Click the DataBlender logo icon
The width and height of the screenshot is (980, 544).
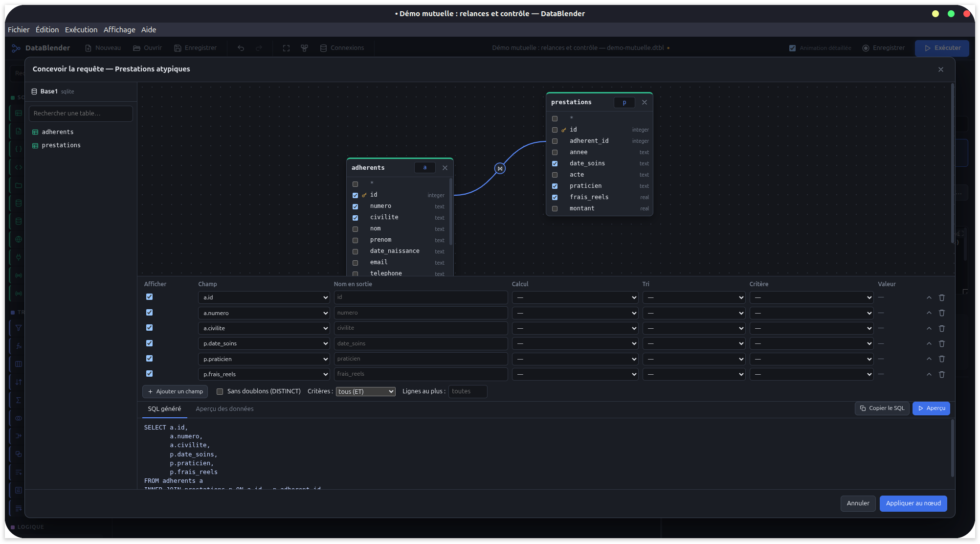coord(16,48)
